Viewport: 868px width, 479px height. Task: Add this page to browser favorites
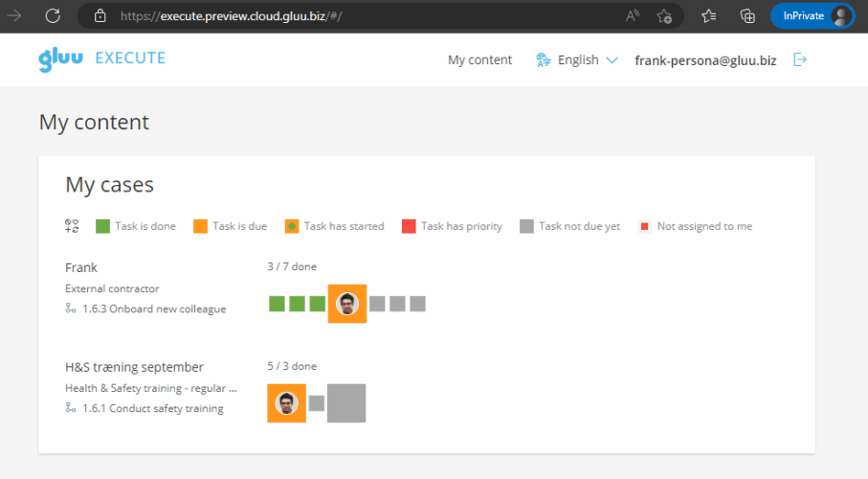(664, 15)
